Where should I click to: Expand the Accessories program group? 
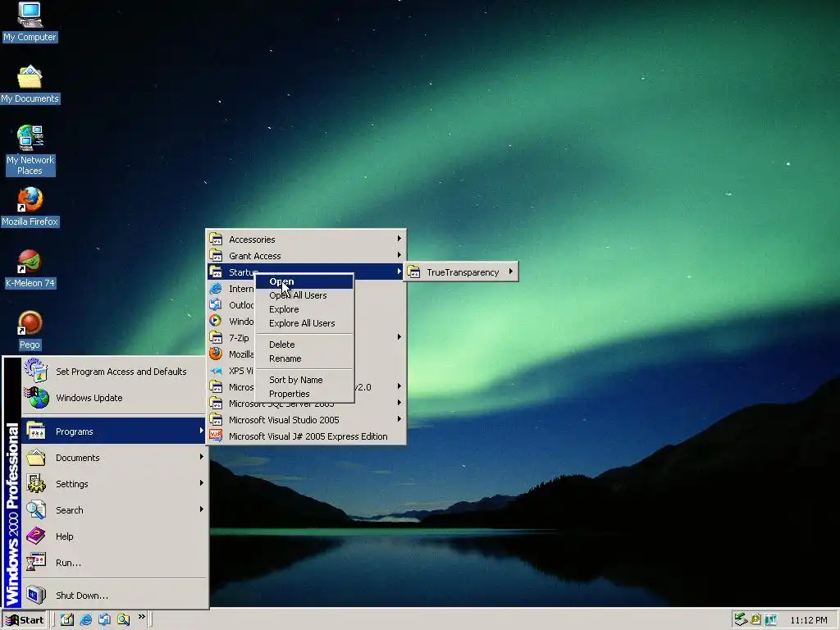306,240
